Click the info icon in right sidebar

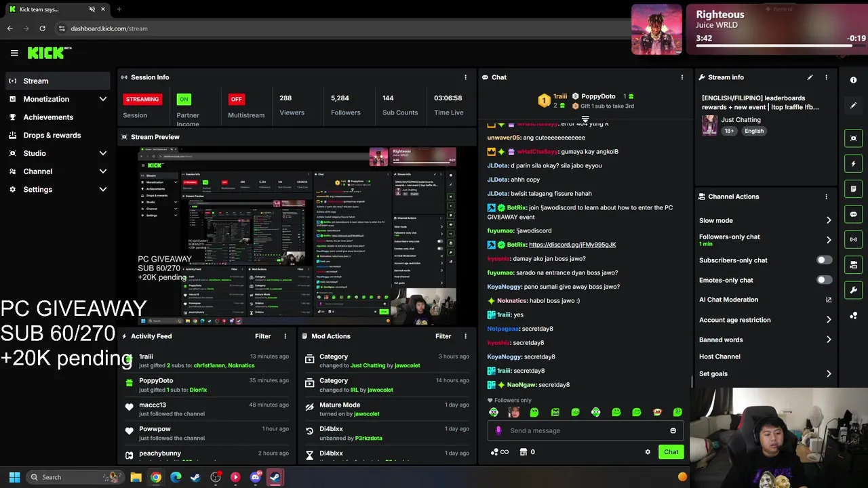click(853, 80)
